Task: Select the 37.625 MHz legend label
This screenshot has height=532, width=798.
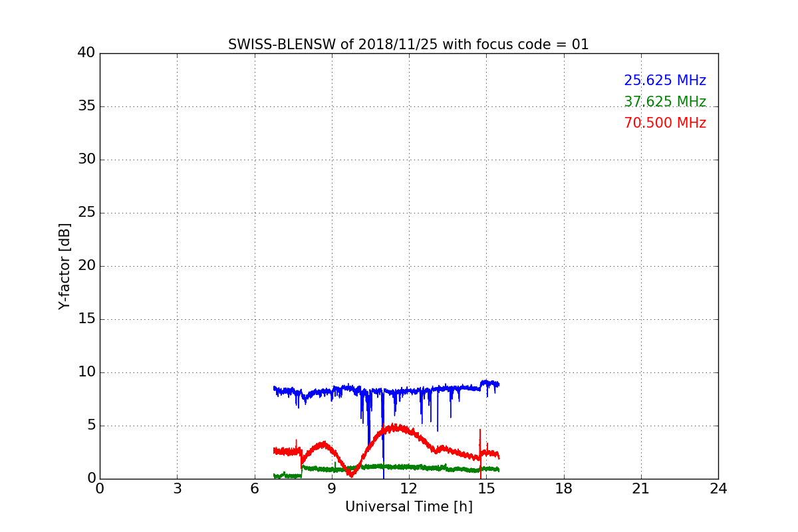Action: 665,102
